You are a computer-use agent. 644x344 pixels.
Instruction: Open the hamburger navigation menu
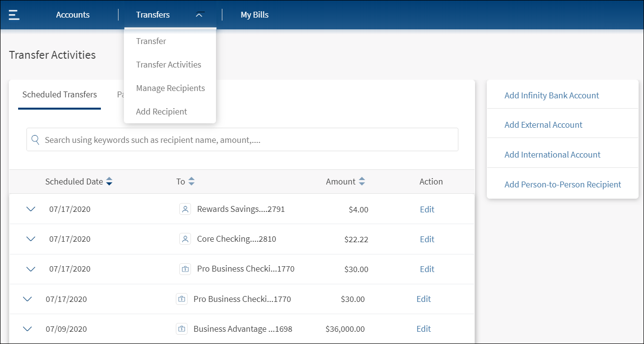[x=14, y=15]
